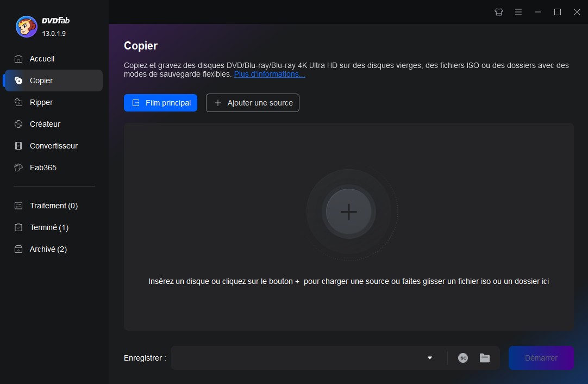View Traitement (0) task queue
588x384 pixels.
pyautogui.click(x=53, y=206)
